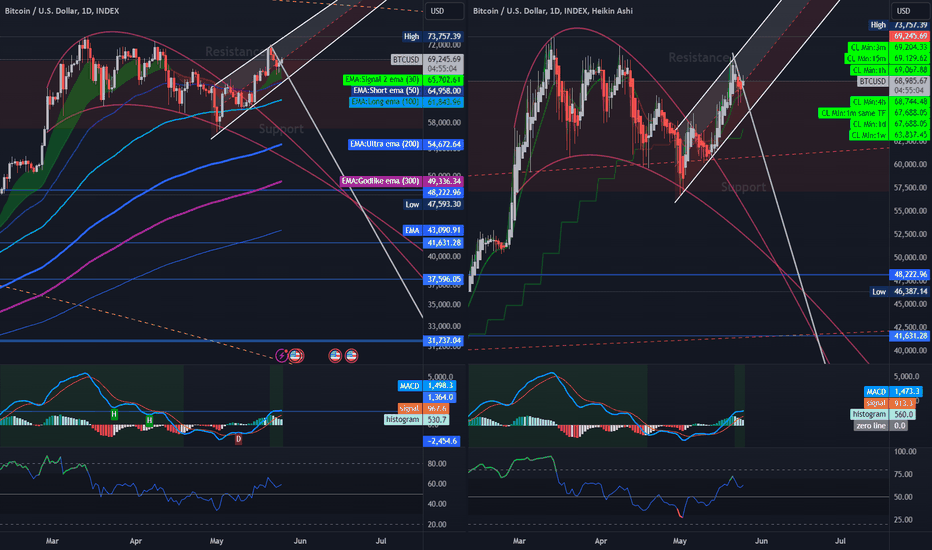Select the 'EMA:Godlike ema (300)' price label

tap(401, 181)
